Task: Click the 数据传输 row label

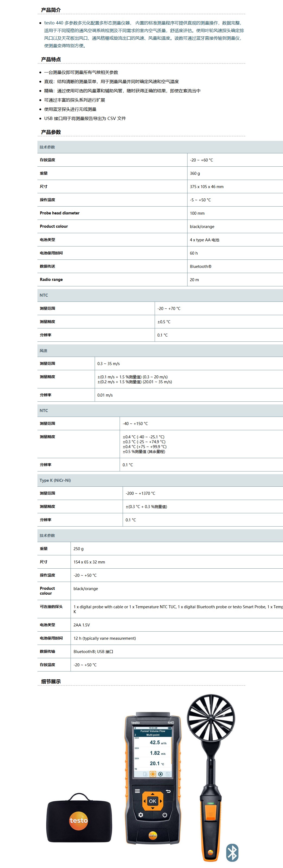Action: click(47, 651)
